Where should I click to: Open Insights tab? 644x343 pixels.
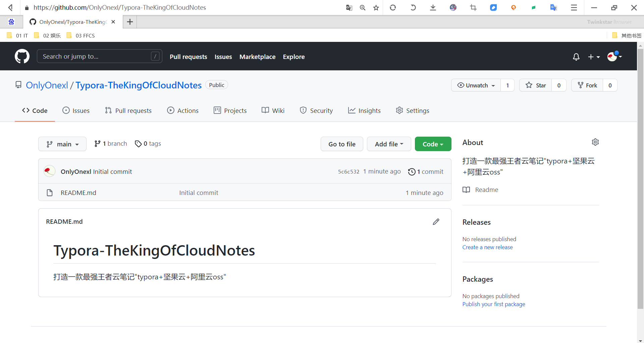point(364,111)
